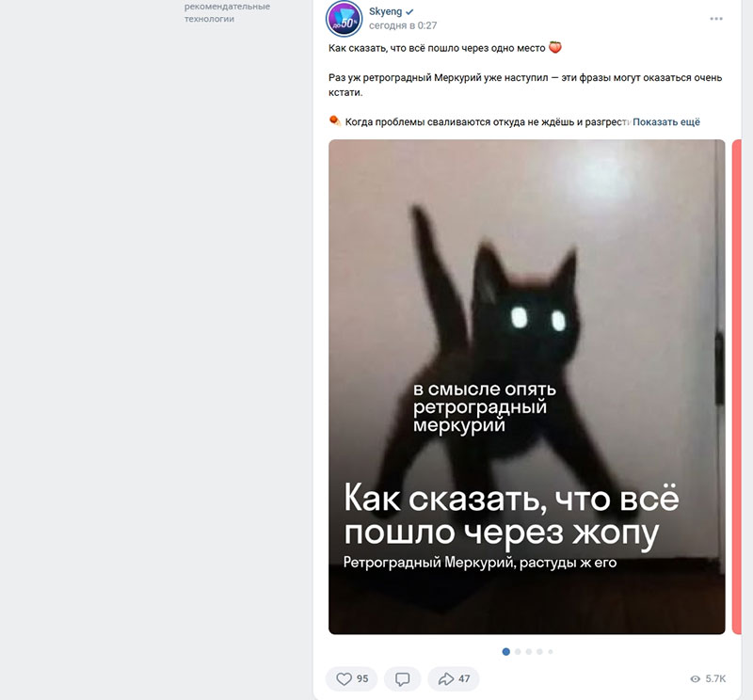Expand post text with Показать ещё

click(666, 122)
